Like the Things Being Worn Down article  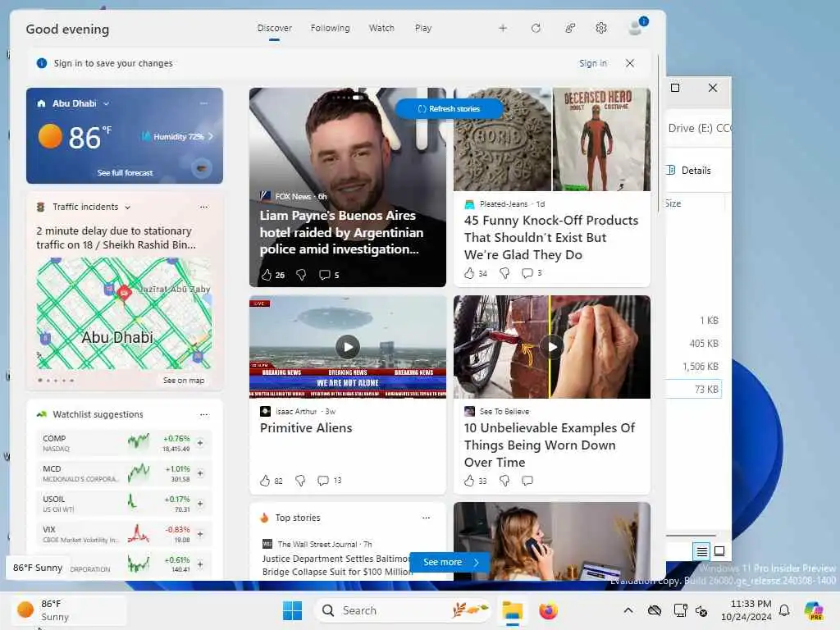click(x=469, y=481)
